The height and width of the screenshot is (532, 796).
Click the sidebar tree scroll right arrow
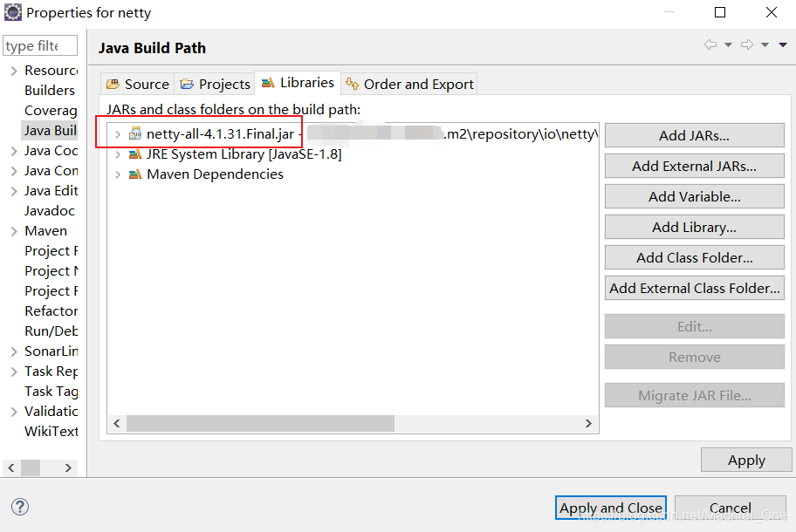coord(68,467)
